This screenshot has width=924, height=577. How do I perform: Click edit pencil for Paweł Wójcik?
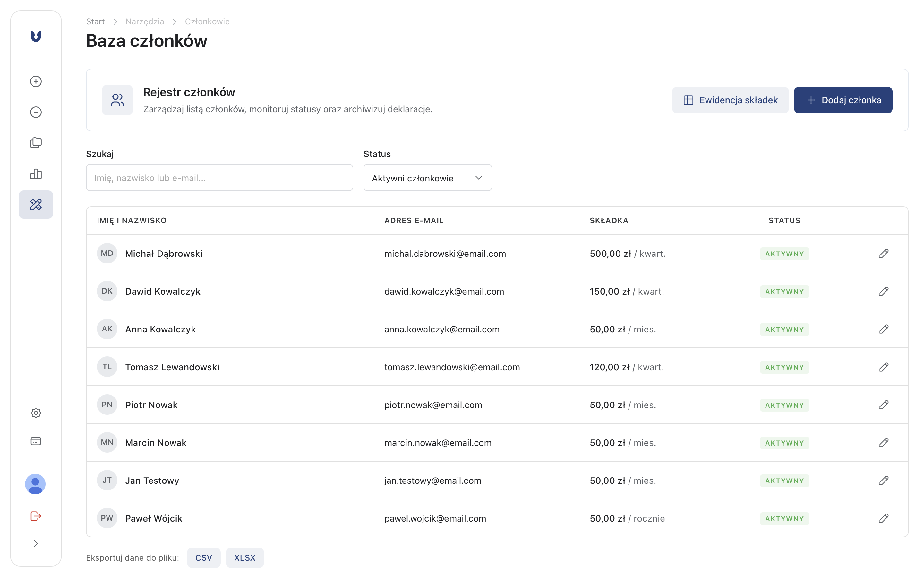coord(884,518)
